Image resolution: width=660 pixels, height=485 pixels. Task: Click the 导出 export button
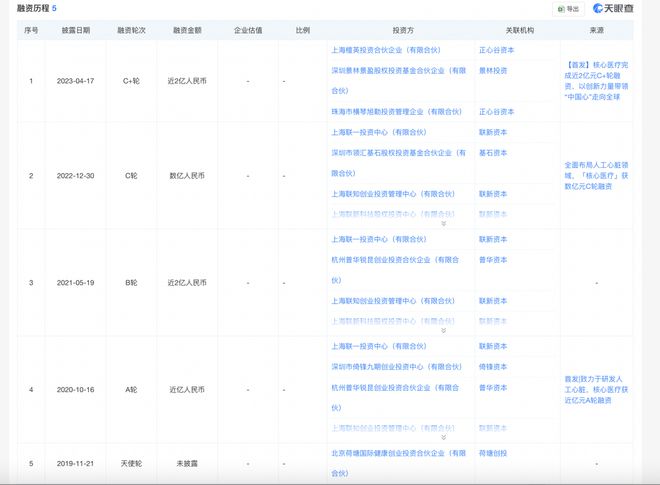[x=568, y=9]
